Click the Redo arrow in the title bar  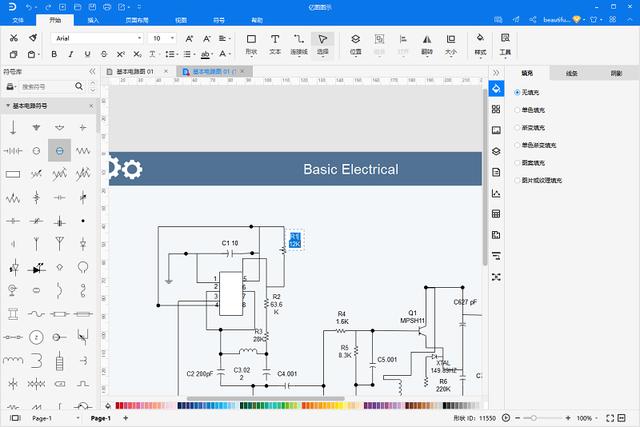[48, 7]
